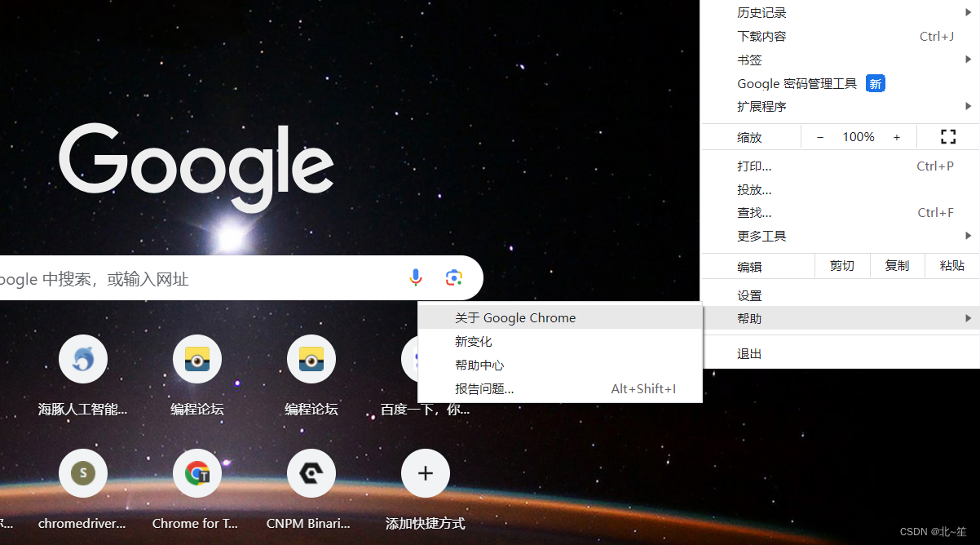980x545 pixels.
Task: Open the Chrome for T... shortcut
Action: [x=197, y=473]
